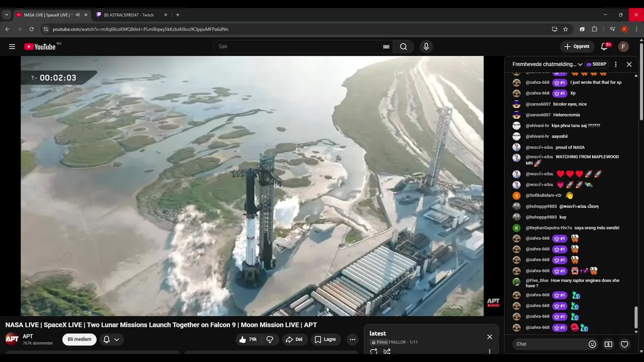Image resolution: width=644 pixels, height=362 pixels.
Task: Send a heart reaction in chat
Action: coord(624,344)
